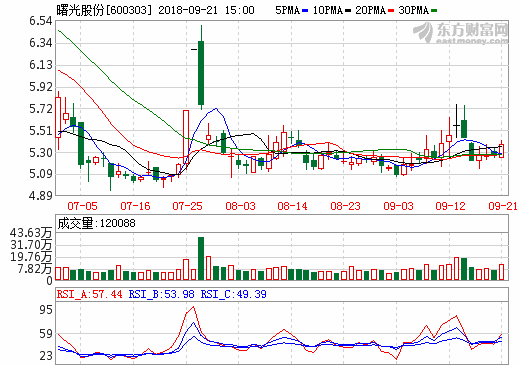Click the 19.76万 volume axis label
This screenshot has width=520, height=365.
click(x=31, y=257)
